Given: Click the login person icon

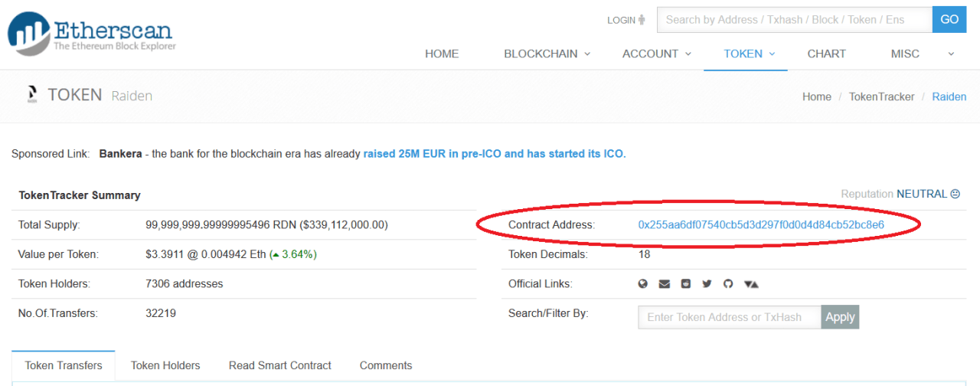Looking at the screenshot, I should click(x=642, y=20).
